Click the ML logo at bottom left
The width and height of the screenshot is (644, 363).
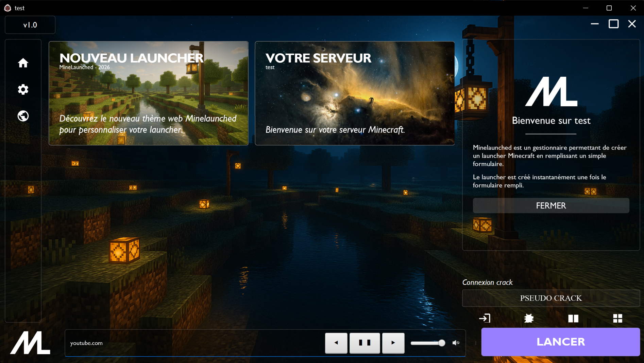tap(30, 343)
